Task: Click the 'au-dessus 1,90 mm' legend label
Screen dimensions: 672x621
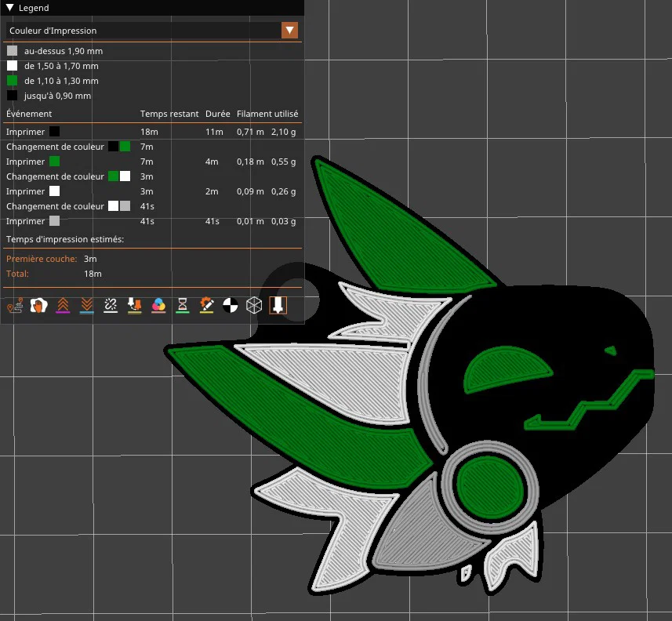Action: point(64,51)
